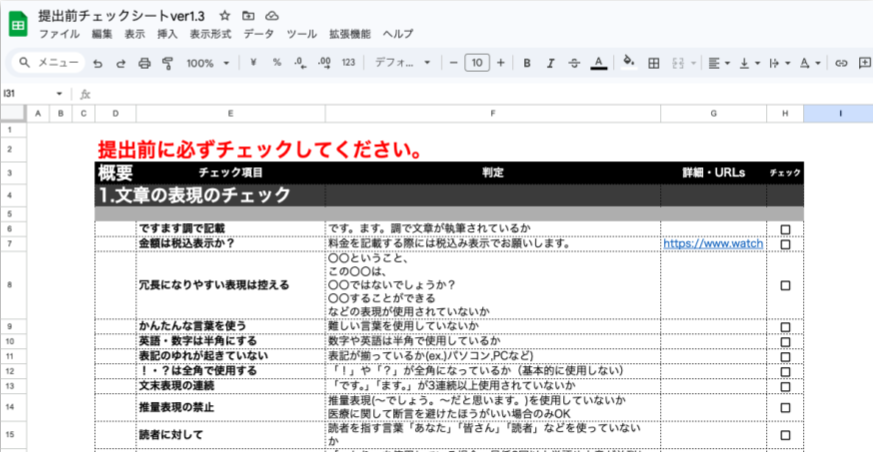The height and width of the screenshot is (452, 873).
Task: Star the document 提出前チェックシートver1.3
Action: coord(225,16)
